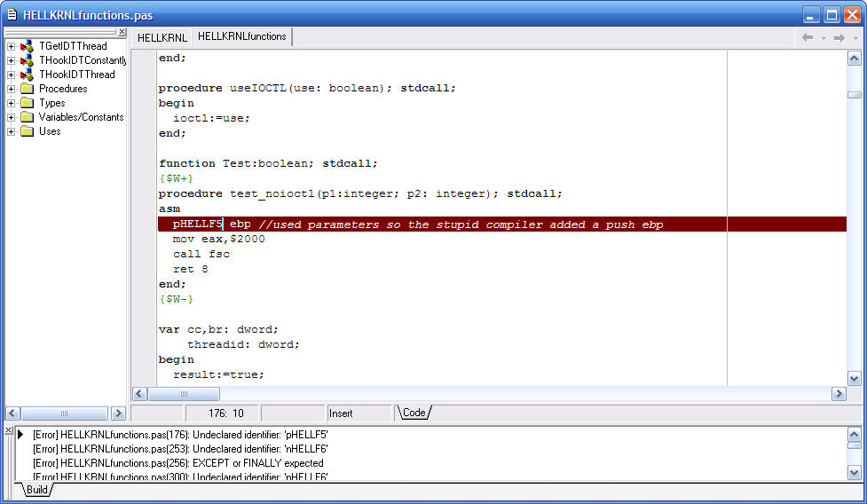Close the HELLKRNLfunctions.pas window
This screenshot has height=504, width=867.
[x=852, y=15]
